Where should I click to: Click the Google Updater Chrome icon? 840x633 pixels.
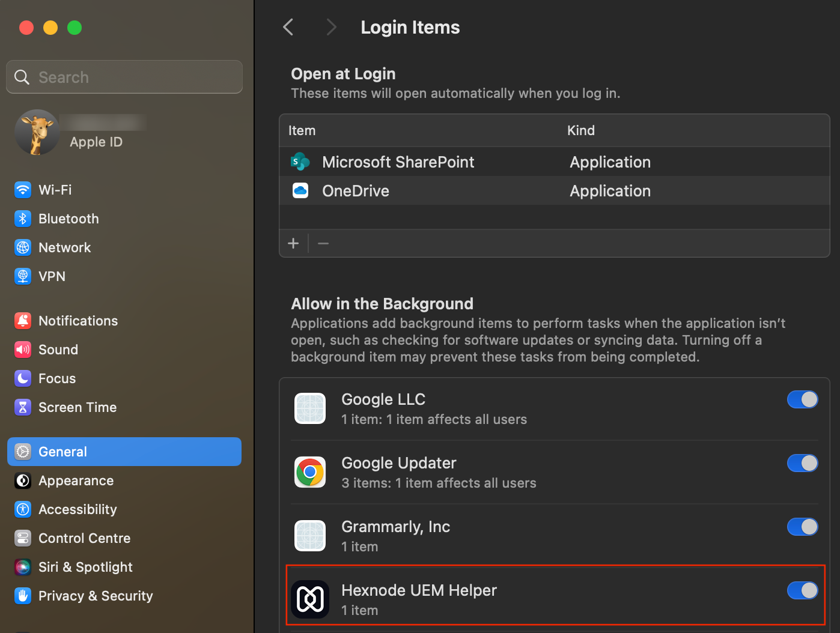(310, 472)
